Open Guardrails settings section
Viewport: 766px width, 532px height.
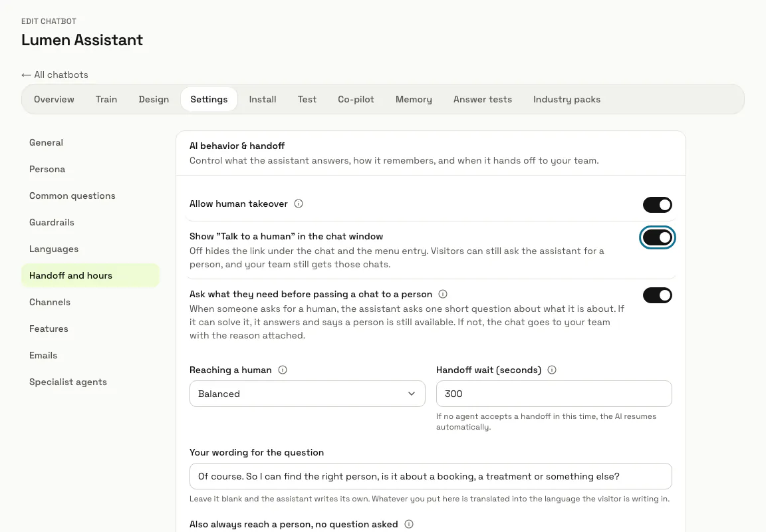tap(90, 222)
